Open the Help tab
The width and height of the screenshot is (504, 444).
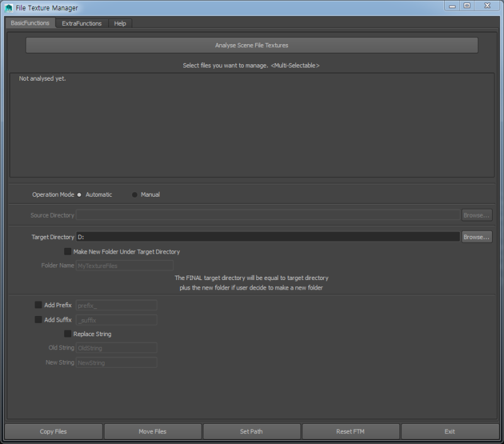[x=120, y=23]
